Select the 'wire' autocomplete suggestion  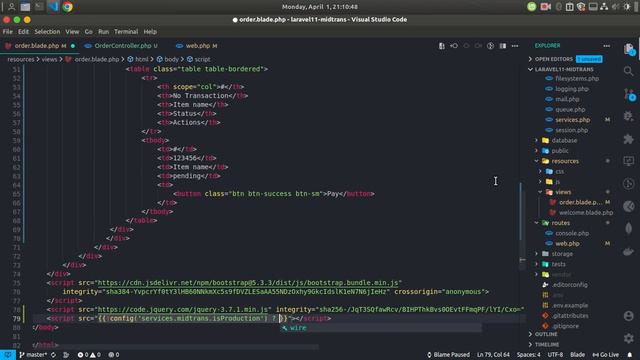click(x=381, y=328)
